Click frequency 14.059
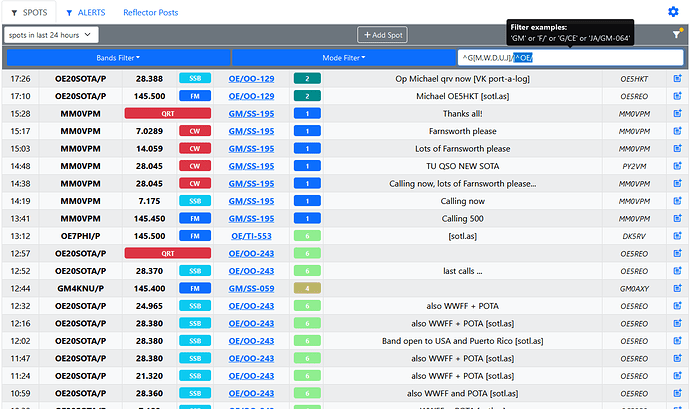This screenshot has height=409, width=690. point(149,148)
